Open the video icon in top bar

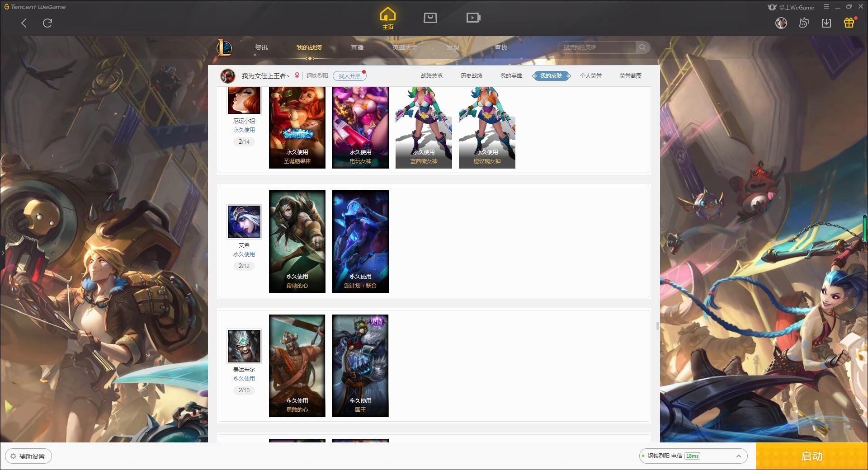473,18
